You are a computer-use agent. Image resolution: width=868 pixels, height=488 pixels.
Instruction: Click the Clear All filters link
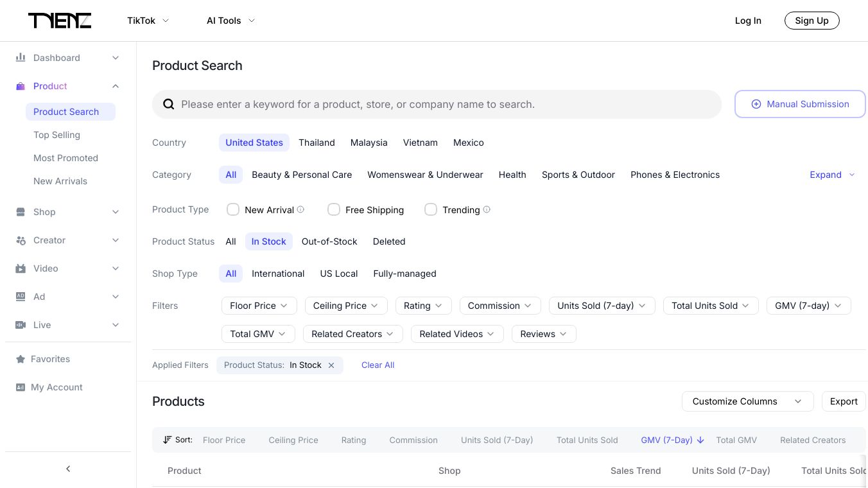[378, 365]
